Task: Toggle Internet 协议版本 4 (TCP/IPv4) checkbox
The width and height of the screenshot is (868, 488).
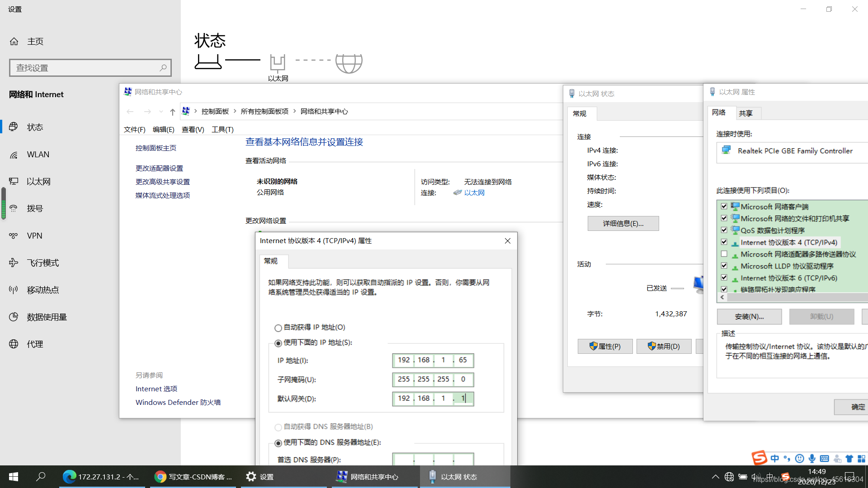Action: tap(724, 242)
